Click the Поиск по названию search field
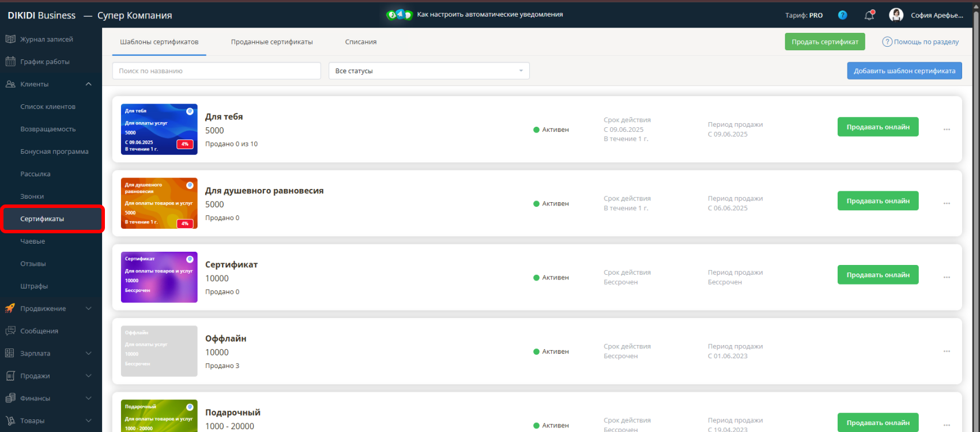 (216, 71)
